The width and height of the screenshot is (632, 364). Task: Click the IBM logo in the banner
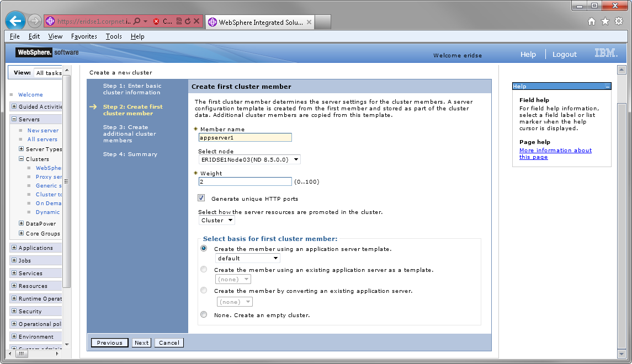point(606,53)
